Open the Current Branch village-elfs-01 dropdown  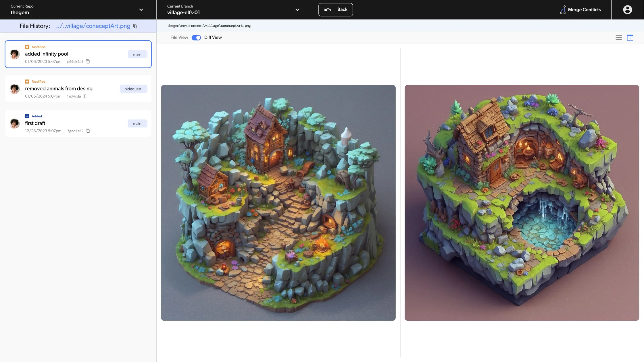point(297,9)
